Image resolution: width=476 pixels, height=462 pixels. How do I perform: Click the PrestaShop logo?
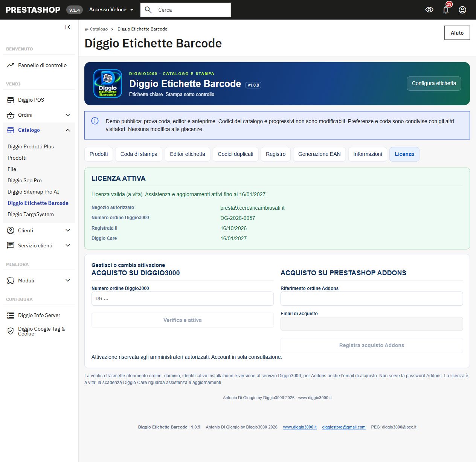pos(33,10)
